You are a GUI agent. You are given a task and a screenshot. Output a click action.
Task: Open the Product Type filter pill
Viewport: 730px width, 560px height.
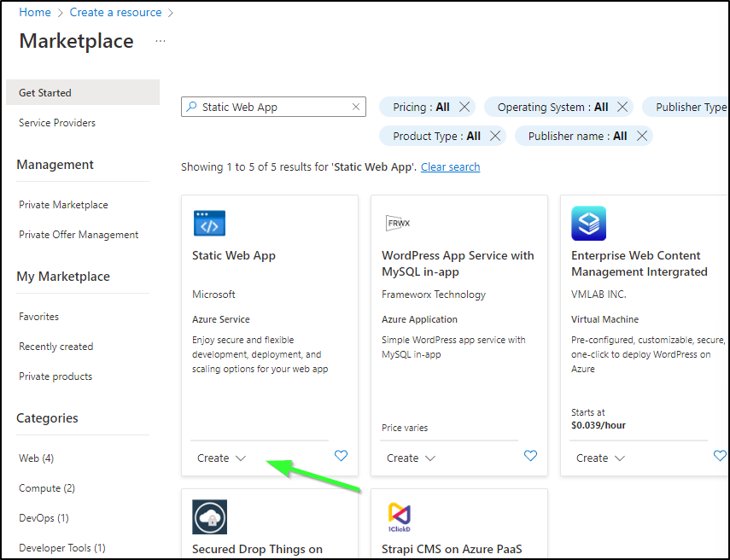pyautogui.click(x=436, y=136)
